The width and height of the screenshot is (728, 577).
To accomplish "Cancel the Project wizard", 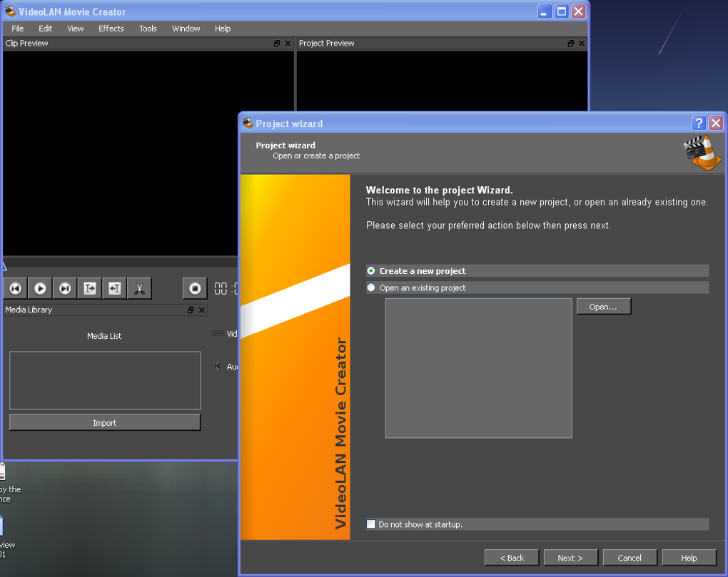I will 630,558.
